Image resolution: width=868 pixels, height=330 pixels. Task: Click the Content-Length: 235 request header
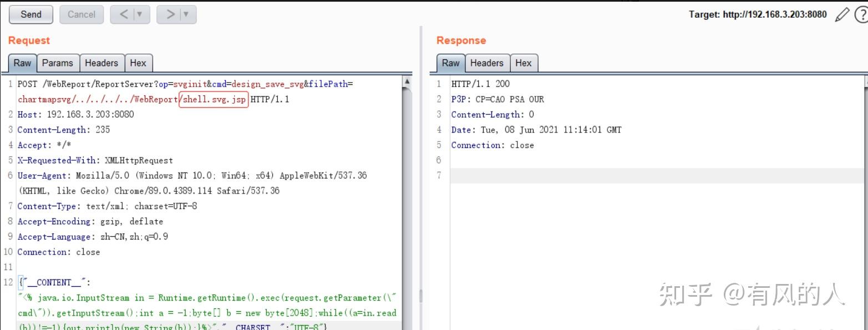coord(64,130)
